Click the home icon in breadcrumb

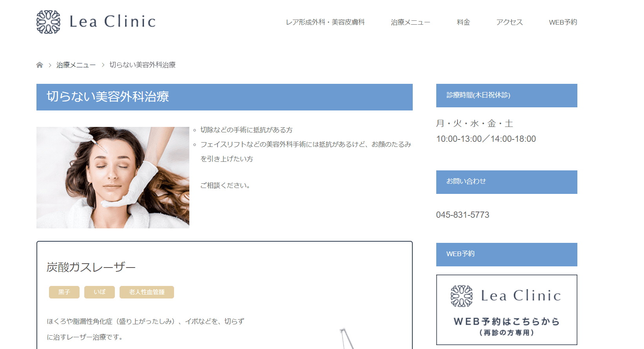40,65
